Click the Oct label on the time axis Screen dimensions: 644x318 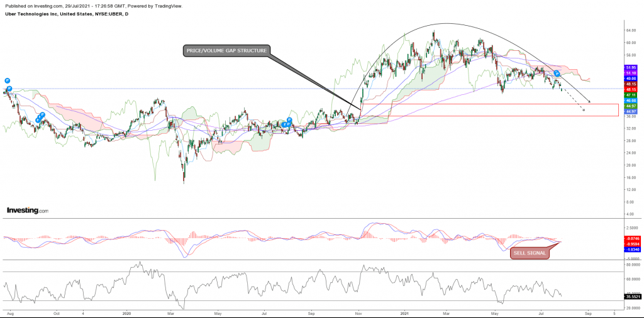[x=57, y=313]
